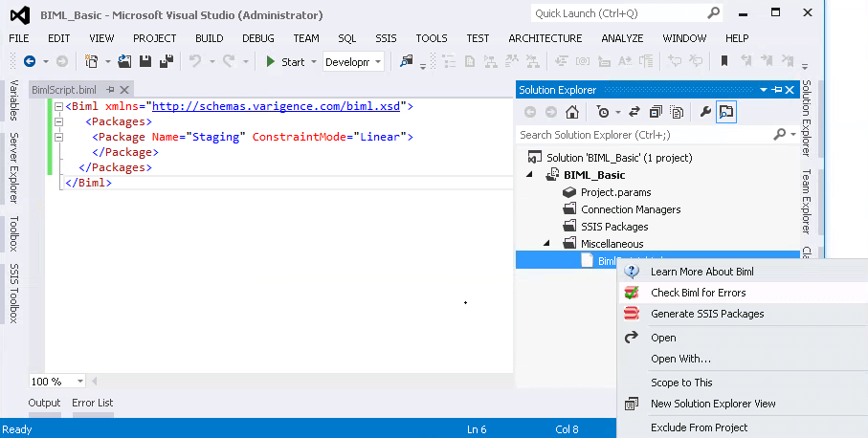Viewport: 868px width, 438px height.
Task: Open the Start button dropdown arrow
Action: pos(313,62)
